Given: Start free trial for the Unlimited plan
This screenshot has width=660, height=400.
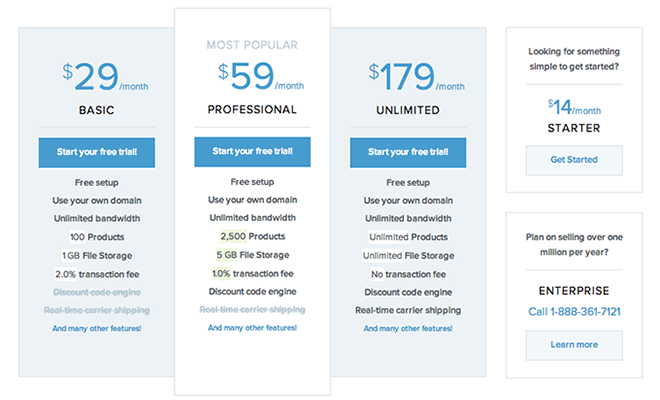Looking at the screenshot, I should point(408,152).
